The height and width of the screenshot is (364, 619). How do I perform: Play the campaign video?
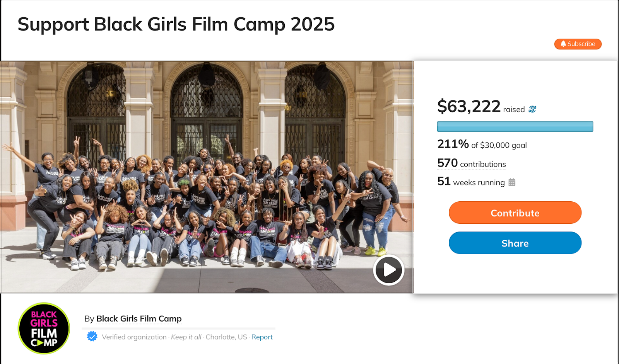coord(388,270)
